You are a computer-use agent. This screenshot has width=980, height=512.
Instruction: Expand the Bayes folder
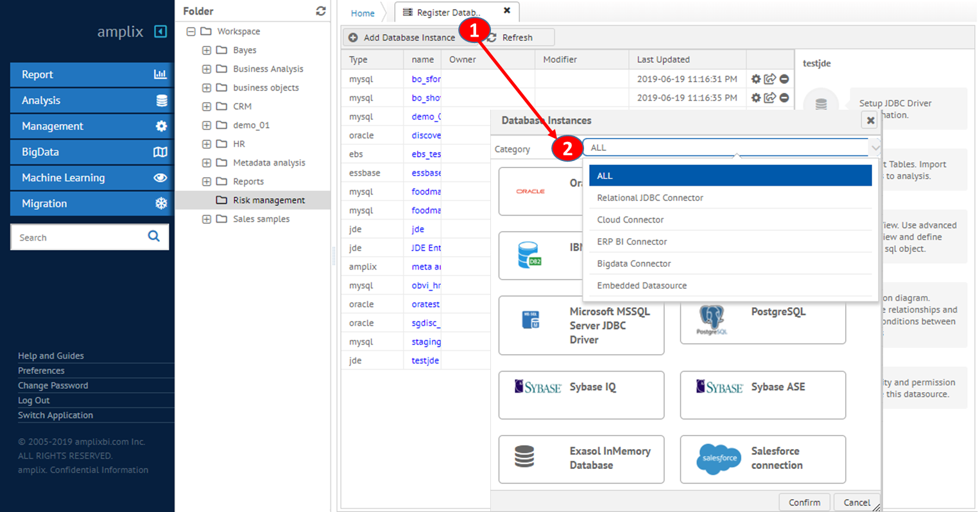[x=207, y=50]
